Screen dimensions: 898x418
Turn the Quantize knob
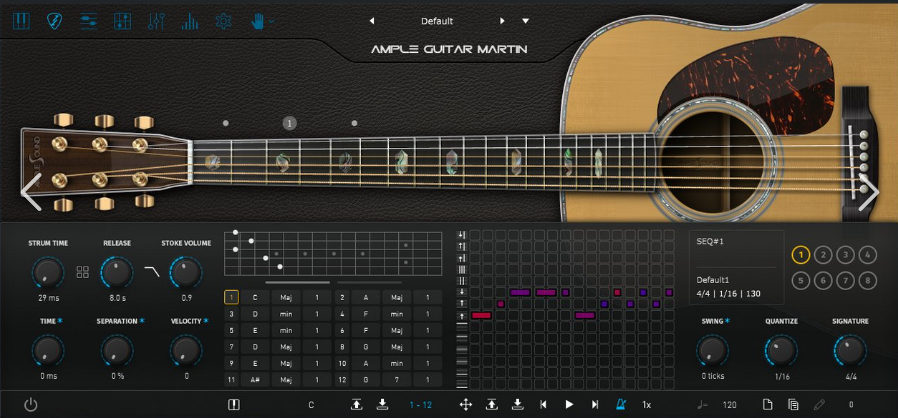(781, 351)
